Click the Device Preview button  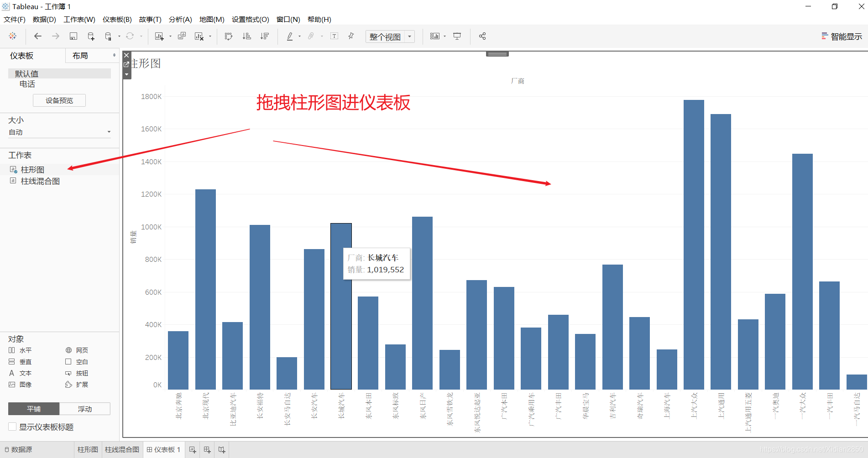(59, 100)
